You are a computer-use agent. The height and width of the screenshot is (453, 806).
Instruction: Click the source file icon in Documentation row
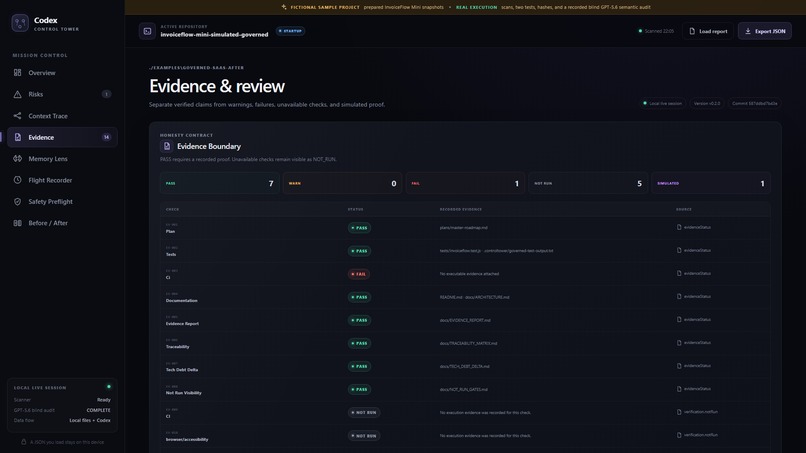tap(679, 297)
